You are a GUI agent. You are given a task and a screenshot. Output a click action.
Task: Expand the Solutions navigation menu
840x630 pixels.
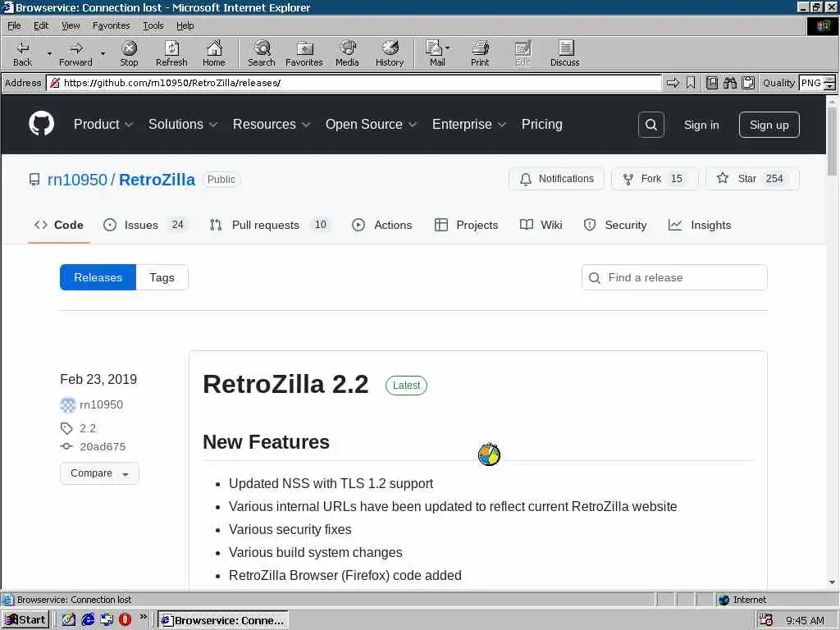183,125
